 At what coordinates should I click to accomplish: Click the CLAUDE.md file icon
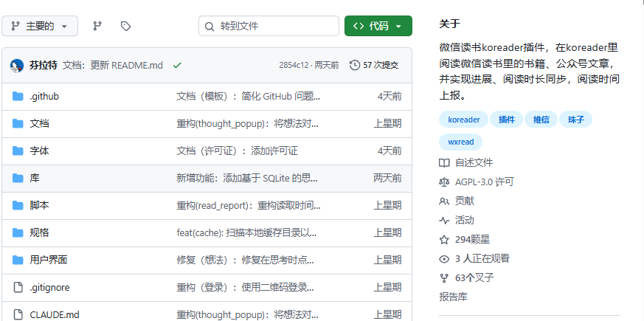point(18,315)
